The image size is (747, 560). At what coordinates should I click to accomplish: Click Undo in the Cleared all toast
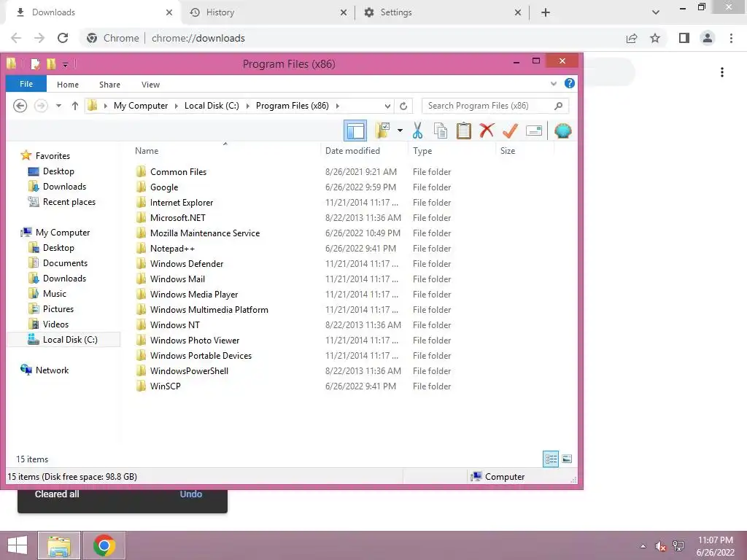[190, 494]
